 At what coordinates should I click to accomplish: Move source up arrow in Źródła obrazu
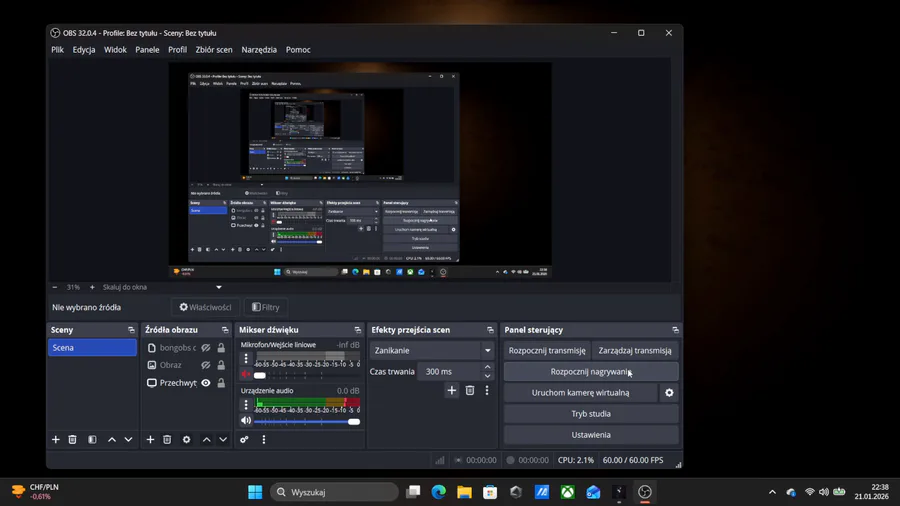click(x=207, y=439)
